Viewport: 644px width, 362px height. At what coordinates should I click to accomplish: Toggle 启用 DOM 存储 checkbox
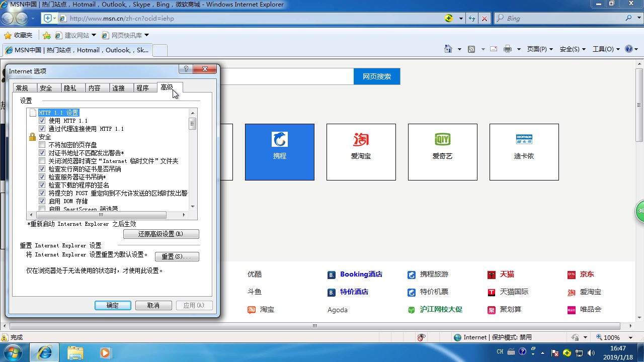pos(42,201)
